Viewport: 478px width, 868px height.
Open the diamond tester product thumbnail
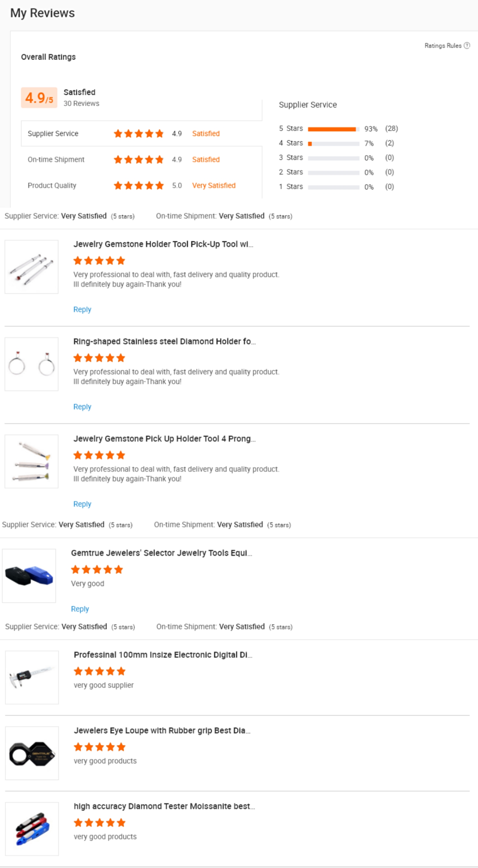32,829
